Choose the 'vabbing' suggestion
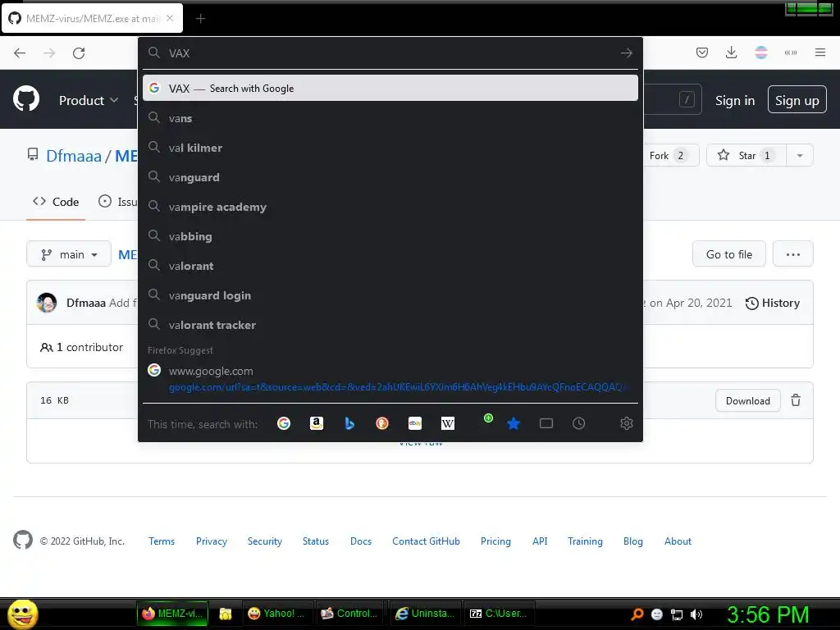The width and height of the screenshot is (840, 630). [390, 235]
